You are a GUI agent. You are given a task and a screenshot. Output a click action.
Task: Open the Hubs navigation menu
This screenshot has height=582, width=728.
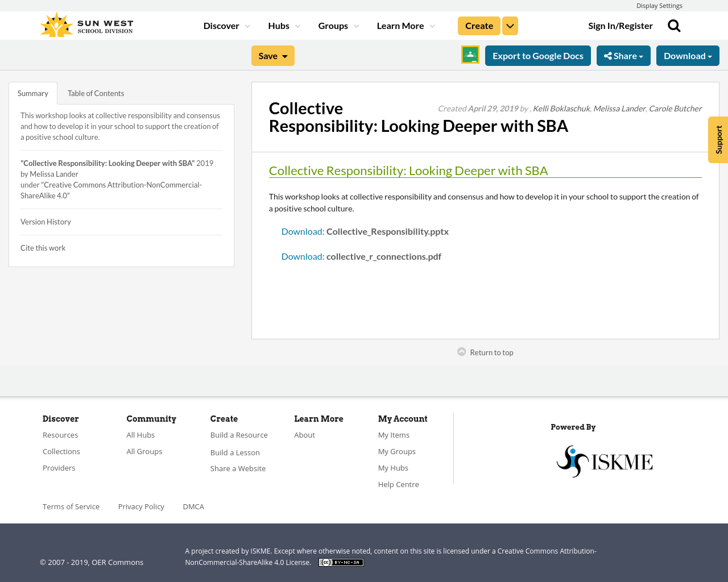tap(284, 26)
